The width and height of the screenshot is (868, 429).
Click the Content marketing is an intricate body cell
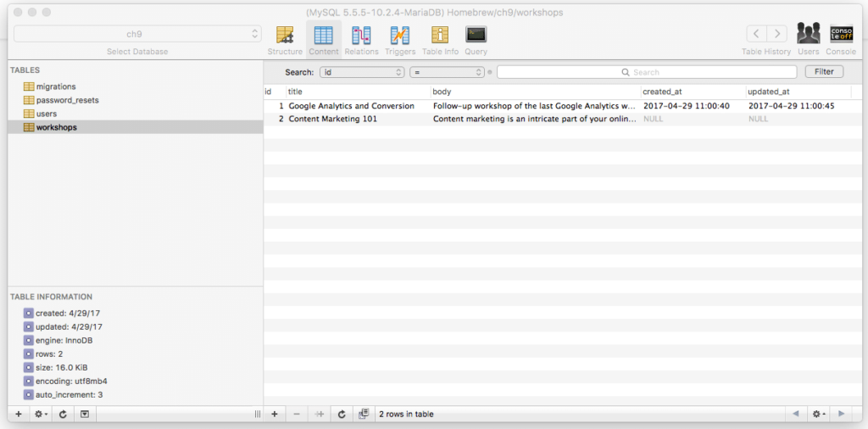[534, 119]
